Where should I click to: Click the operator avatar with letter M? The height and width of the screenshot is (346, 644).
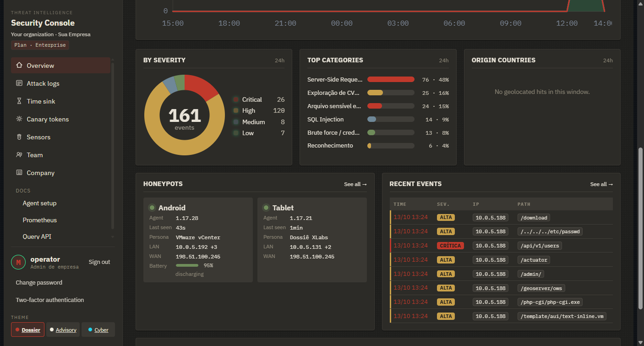point(19,262)
